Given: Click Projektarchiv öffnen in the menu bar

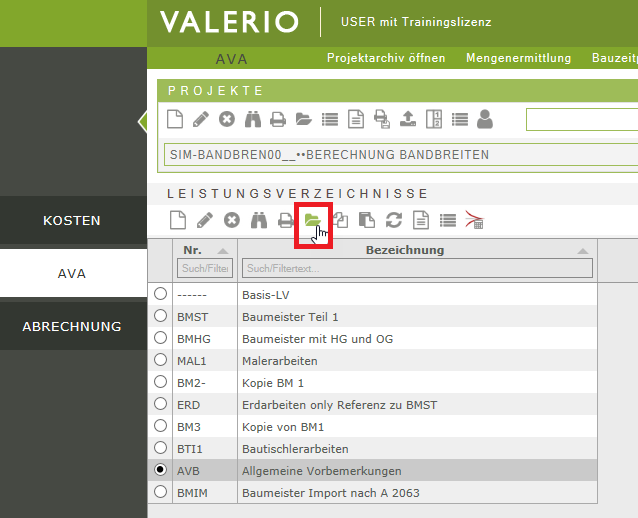Looking at the screenshot, I should [386, 58].
